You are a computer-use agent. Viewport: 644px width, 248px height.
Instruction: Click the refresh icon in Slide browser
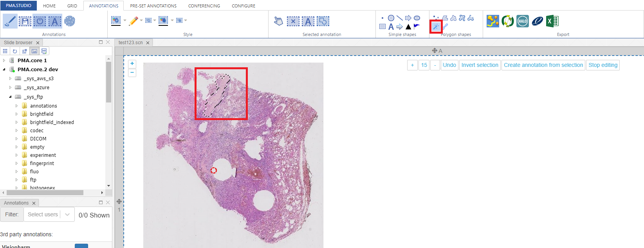[x=15, y=51]
